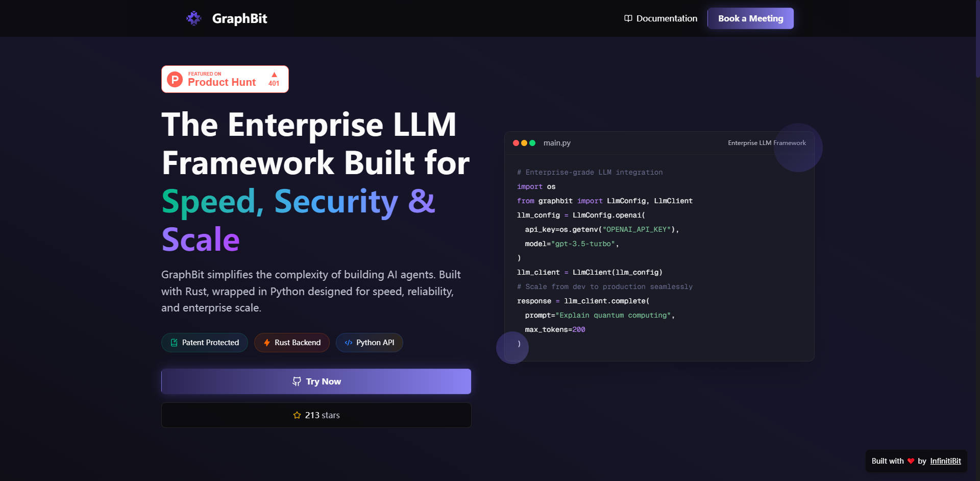This screenshot has height=481, width=980.
Task: Click the star icon beside 213 stars
Action: coord(297,415)
